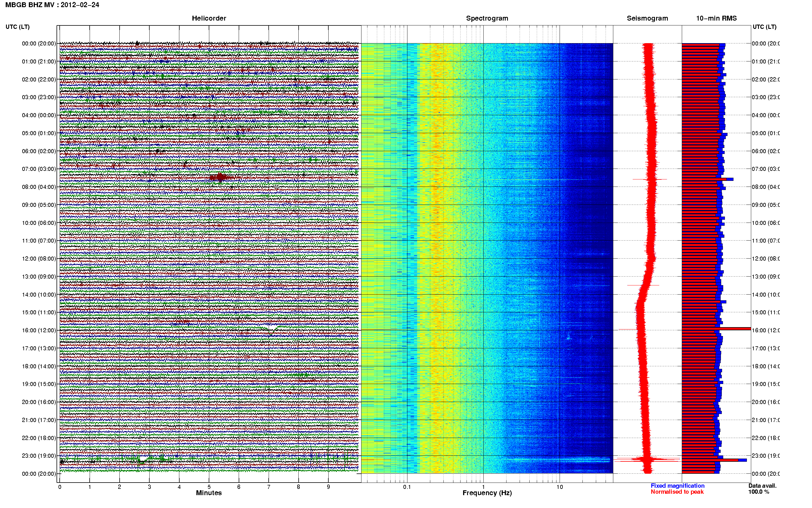Click the right UTC (LT) axis label

764,27
